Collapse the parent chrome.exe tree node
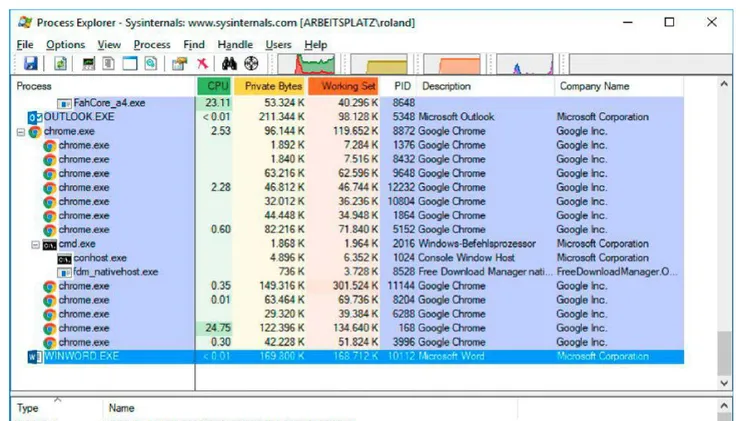The height and width of the screenshot is (421, 750). pyautogui.click(x=21, y=132)
